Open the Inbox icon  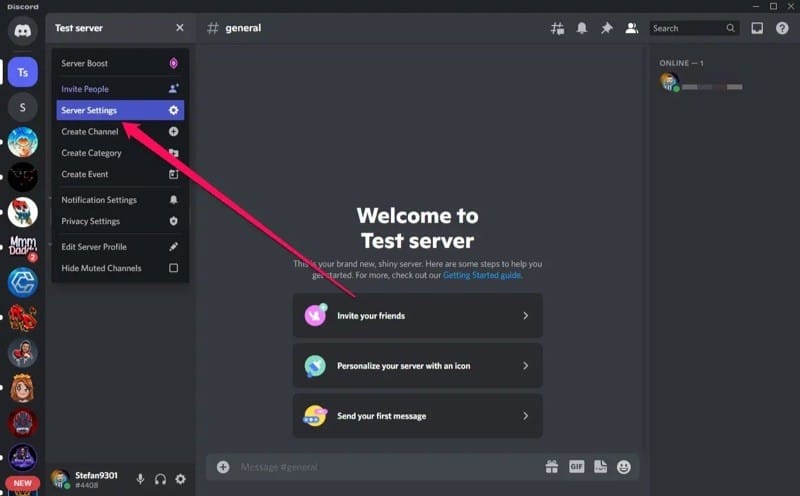pos(757,28)
